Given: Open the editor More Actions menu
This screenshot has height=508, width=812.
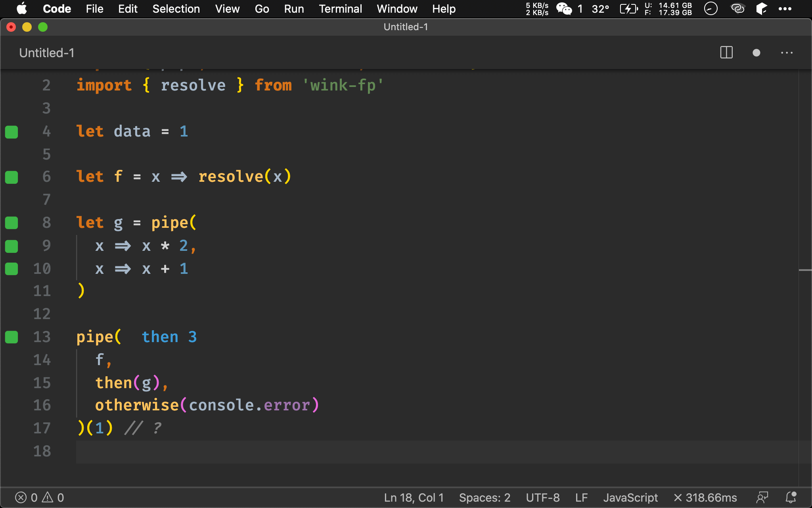Looking at the screenshot, I should [x=787, y=53].
